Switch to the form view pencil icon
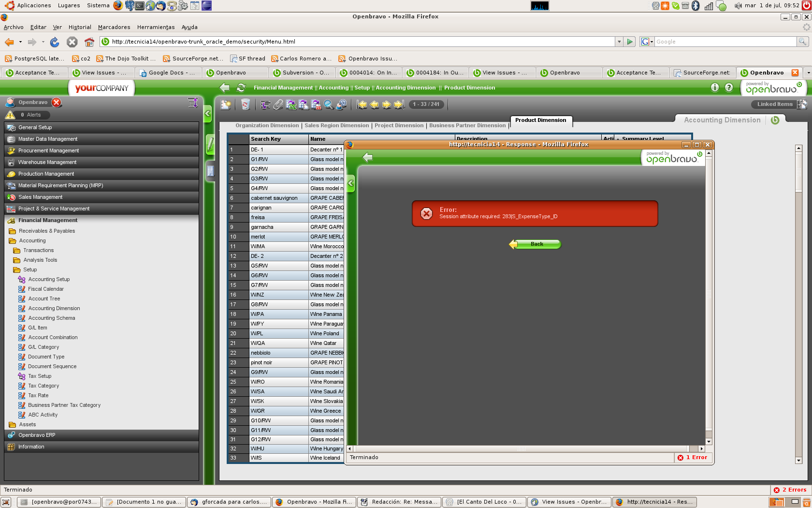This screenshot has width=812, height=508. point(210,144)
